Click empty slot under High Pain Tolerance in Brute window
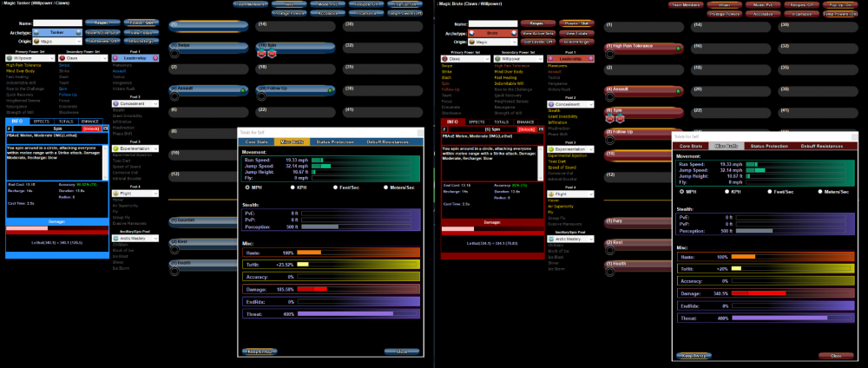The image size is (868, 368). point(610,54)
